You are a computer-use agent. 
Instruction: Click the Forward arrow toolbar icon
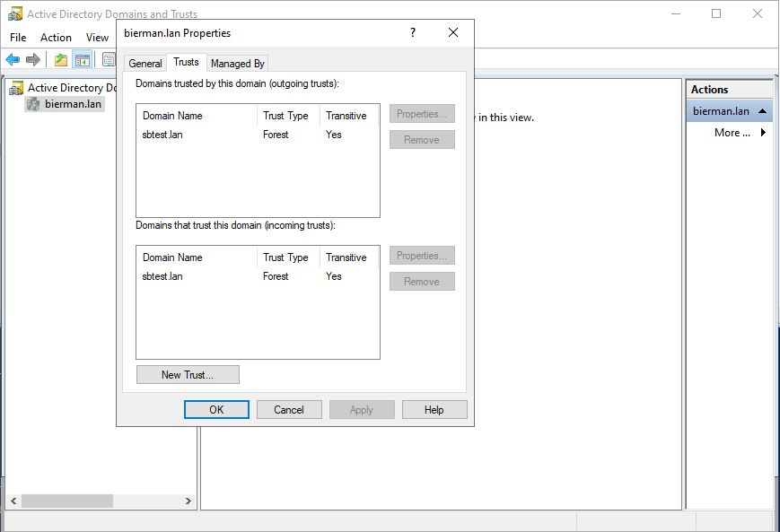[x=33, y=60]
